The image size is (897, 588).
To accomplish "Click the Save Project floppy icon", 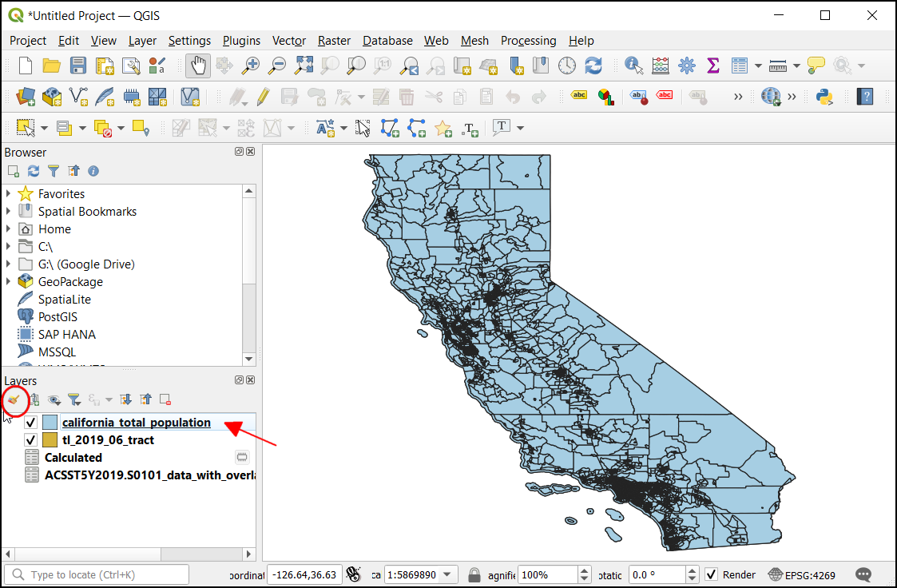I will click(78, 66).
